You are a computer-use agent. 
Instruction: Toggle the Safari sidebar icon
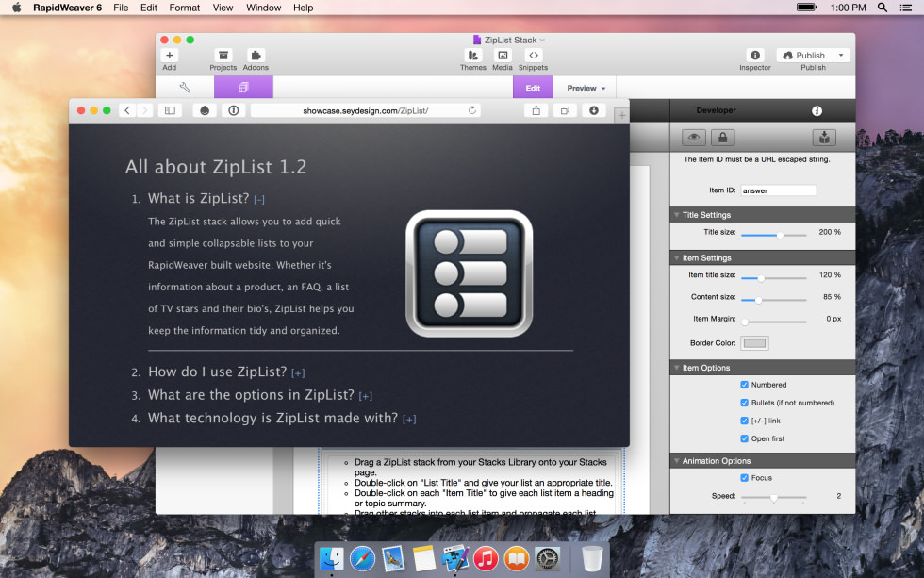tap(170, 110)
